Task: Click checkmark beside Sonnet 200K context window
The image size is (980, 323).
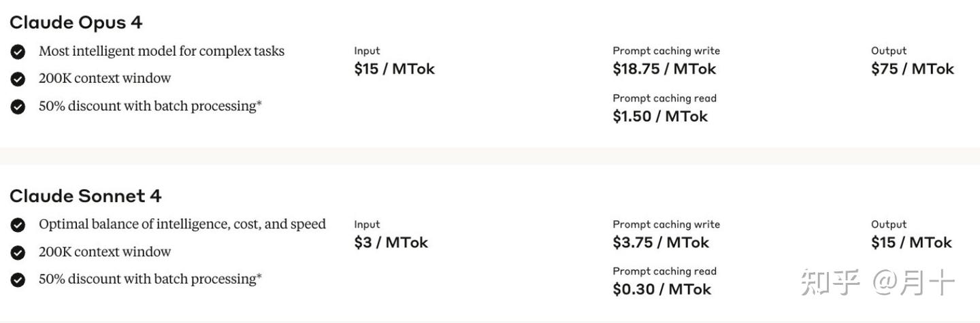Action: [x=18, y=252]
